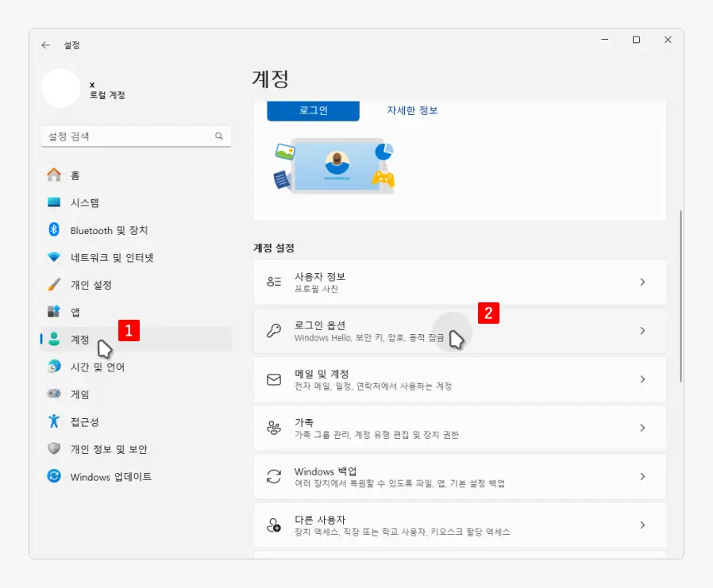Click the 시간 및 언어 globe clock icon
The width and height of the screenshot is (713, 588).
click(x=54, y=367)
